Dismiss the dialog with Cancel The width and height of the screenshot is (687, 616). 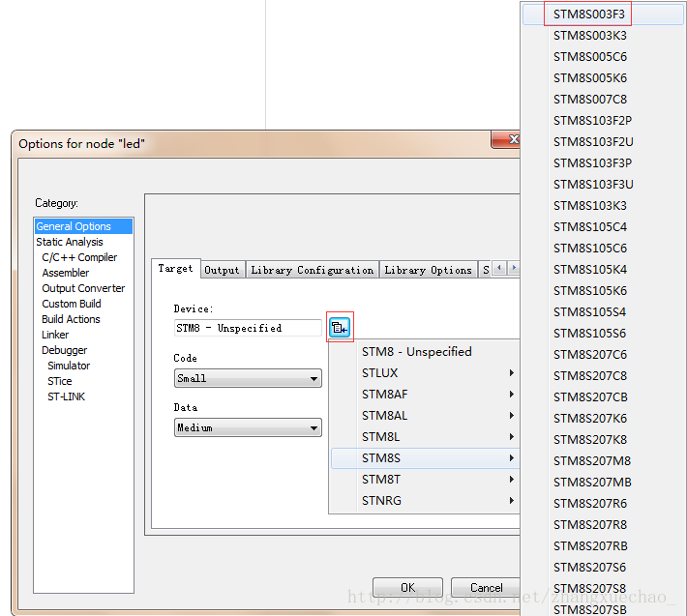[486, 588]
